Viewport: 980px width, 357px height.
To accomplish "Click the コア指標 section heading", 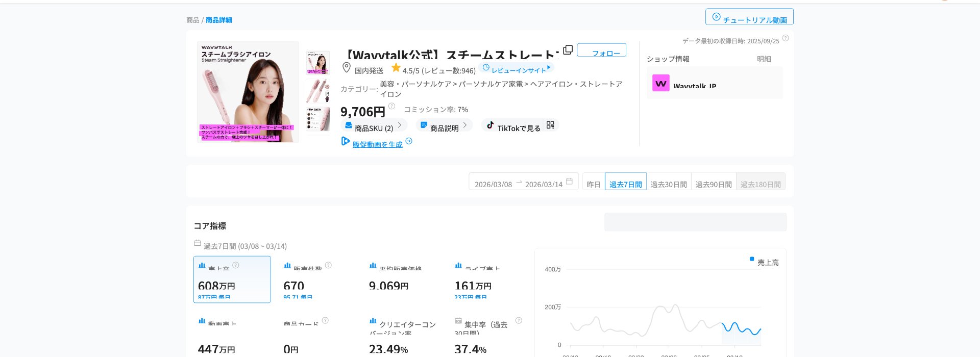I will [x=210, y=226].
